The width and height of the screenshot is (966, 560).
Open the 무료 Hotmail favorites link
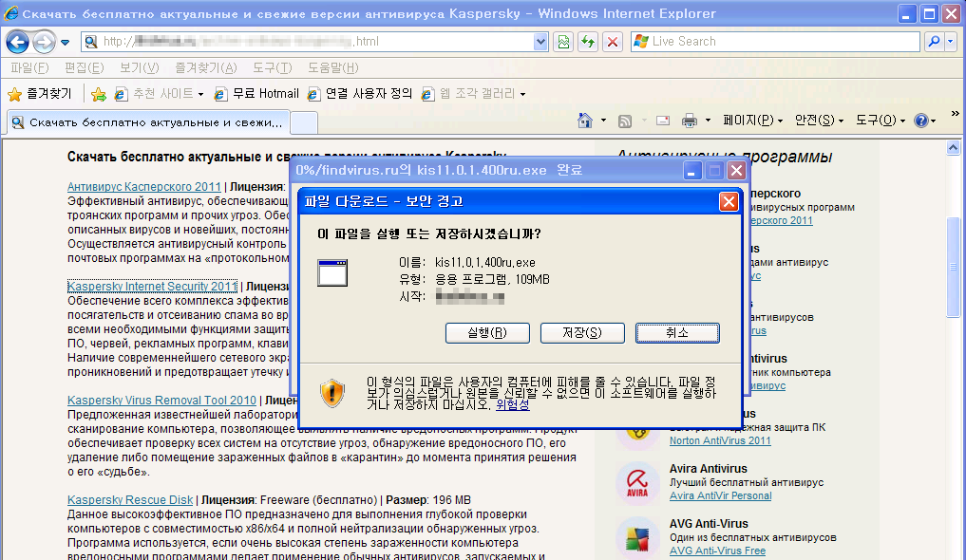click(x=256, y=94)
